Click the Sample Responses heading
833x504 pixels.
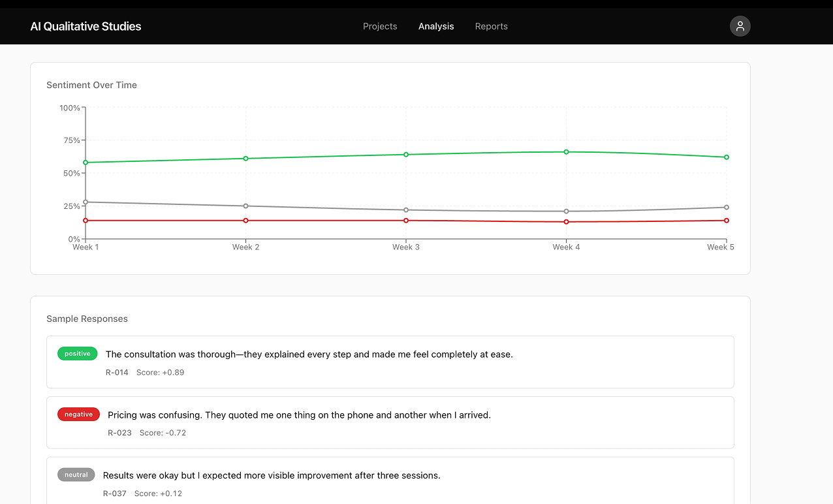click(87, 319)
